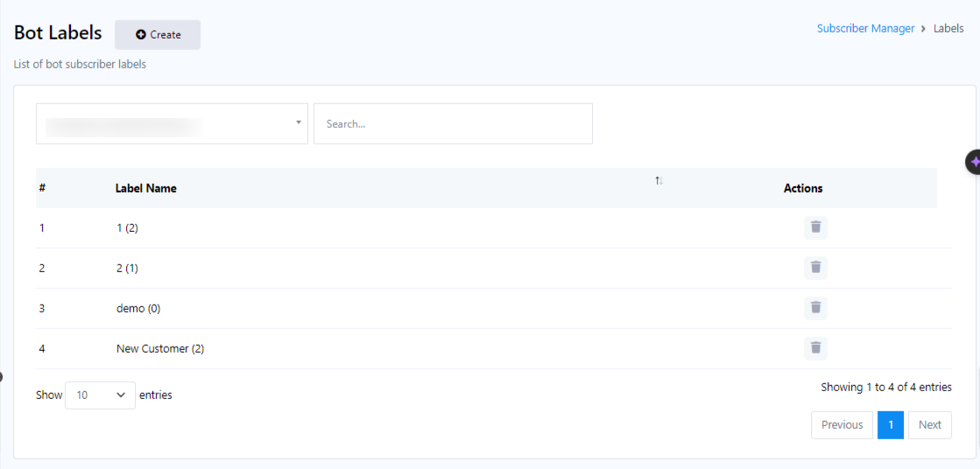Select page 1 in pagination

tap(890, 425)
